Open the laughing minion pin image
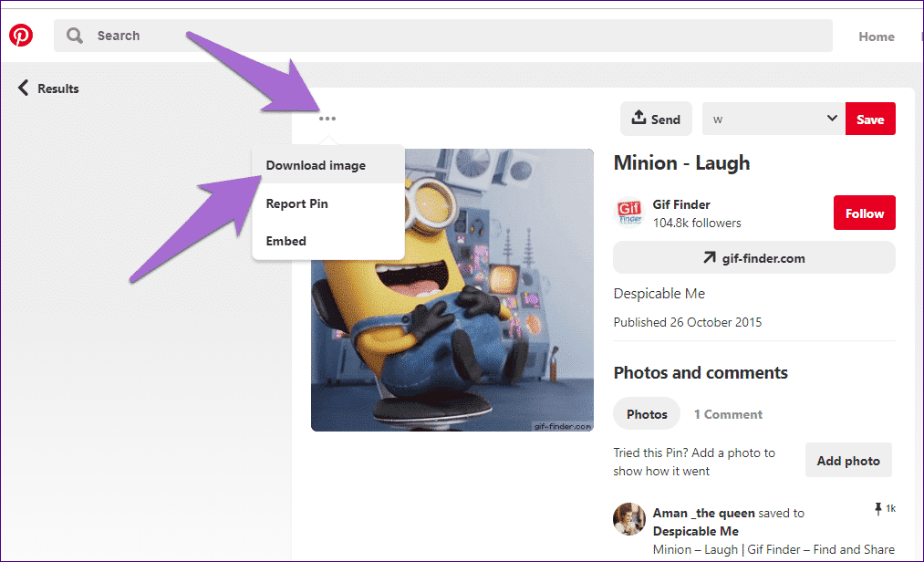This screenshot has width=924, height=562. tap(452, 289)
